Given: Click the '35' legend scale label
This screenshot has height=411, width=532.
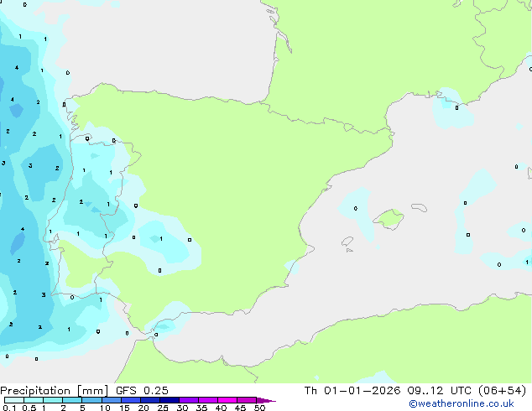Looking at the screenshot, I should pyautogui.click(x=201, y=408).
